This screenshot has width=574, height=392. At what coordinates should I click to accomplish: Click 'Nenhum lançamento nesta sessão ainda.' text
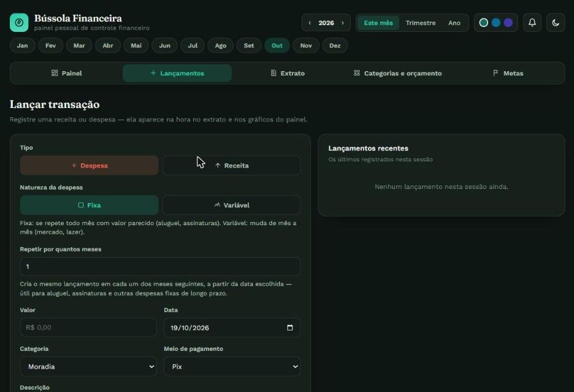click(x=441, y=186)
